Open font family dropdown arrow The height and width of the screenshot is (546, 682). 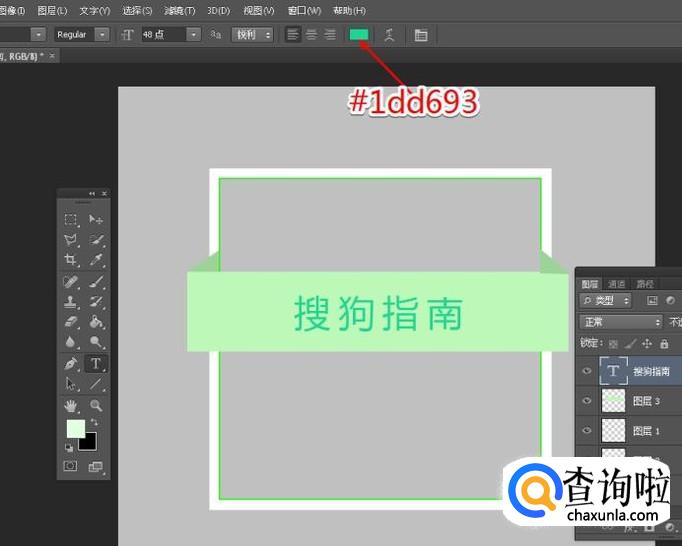click(38, 34)
